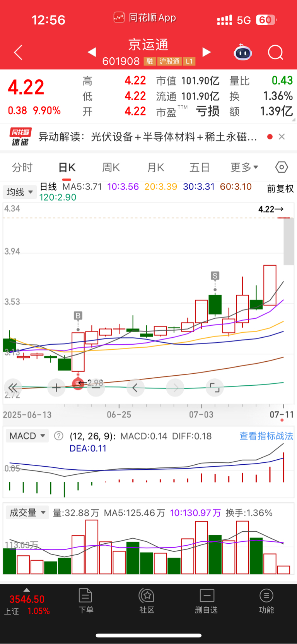This screenshot has height=644, width=297.
Task: Tap the 07-11 date on axis
Action: (x=282, y=415)
